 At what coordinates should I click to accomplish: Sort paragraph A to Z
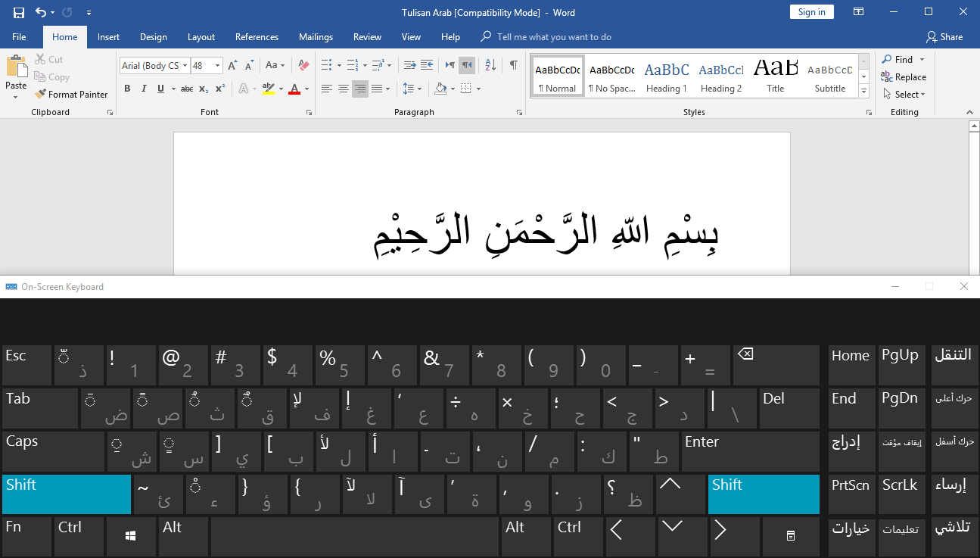[490, 65]
